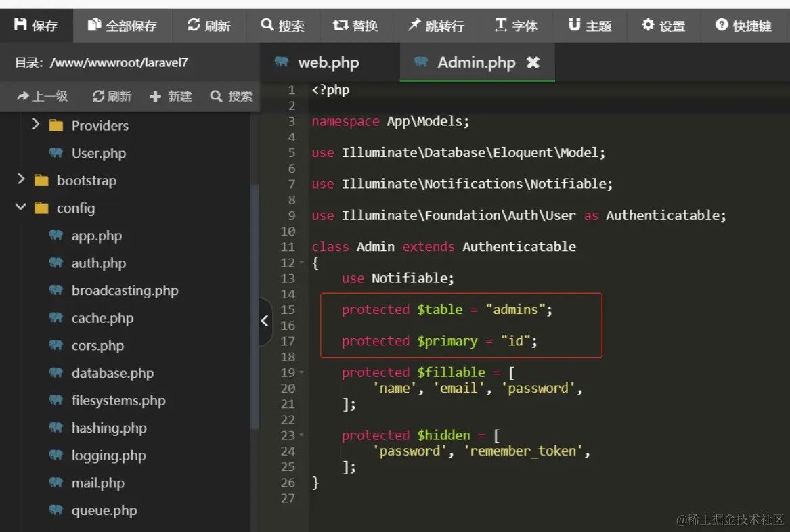Select the config folder
Image resolution: width=790 pixels, height=532 pixels.
click(x=76, y=208)
